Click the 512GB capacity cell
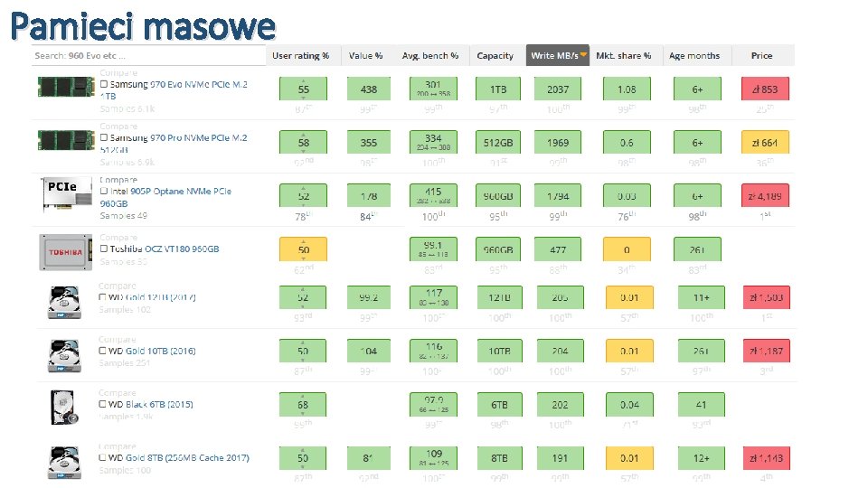Image resolution: width=868 pixels, height=488 pixels. (498, 143)
